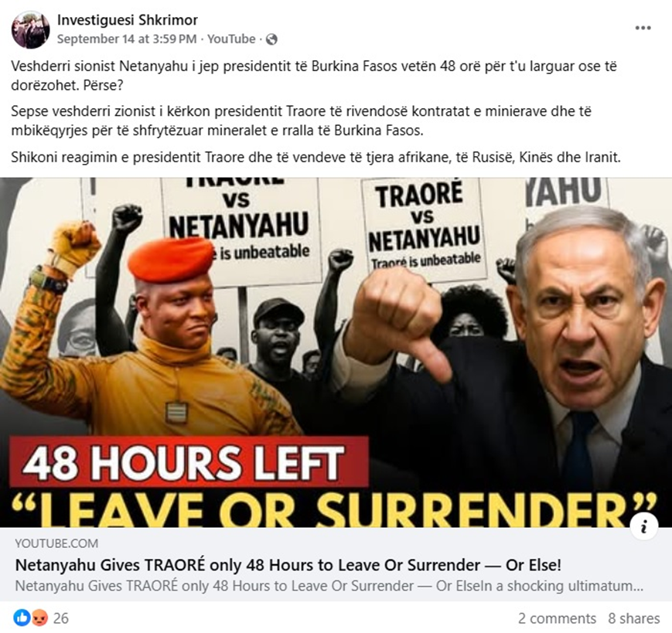Viewport: 672px width, 633px height.
Task: View who reacted via the 26 count
Action: tap(61, 618)
